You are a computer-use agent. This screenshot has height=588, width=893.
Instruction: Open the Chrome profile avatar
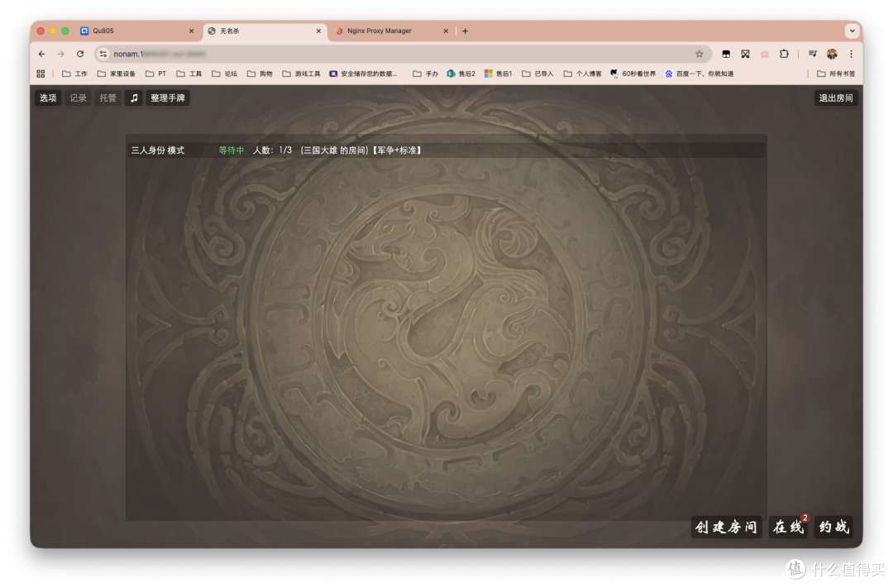pyautogui.click(x=832, y=54)
